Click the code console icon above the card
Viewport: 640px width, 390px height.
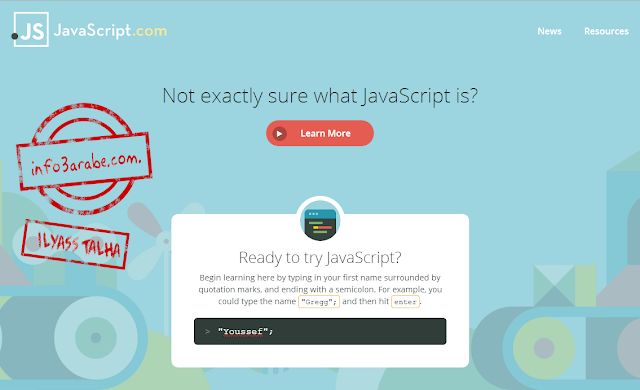pyautogui.click(x=320, y=222)
